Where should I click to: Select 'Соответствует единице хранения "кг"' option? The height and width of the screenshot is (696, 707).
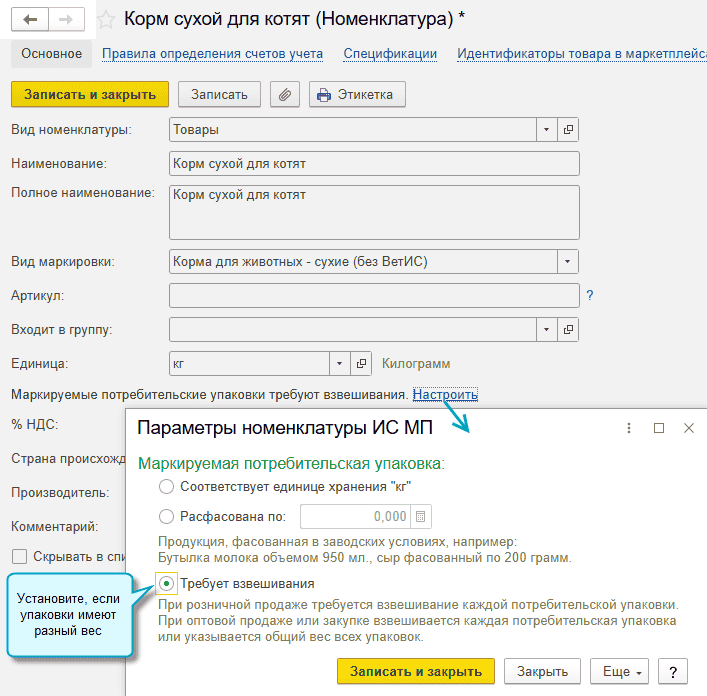[x=166, y=487]
